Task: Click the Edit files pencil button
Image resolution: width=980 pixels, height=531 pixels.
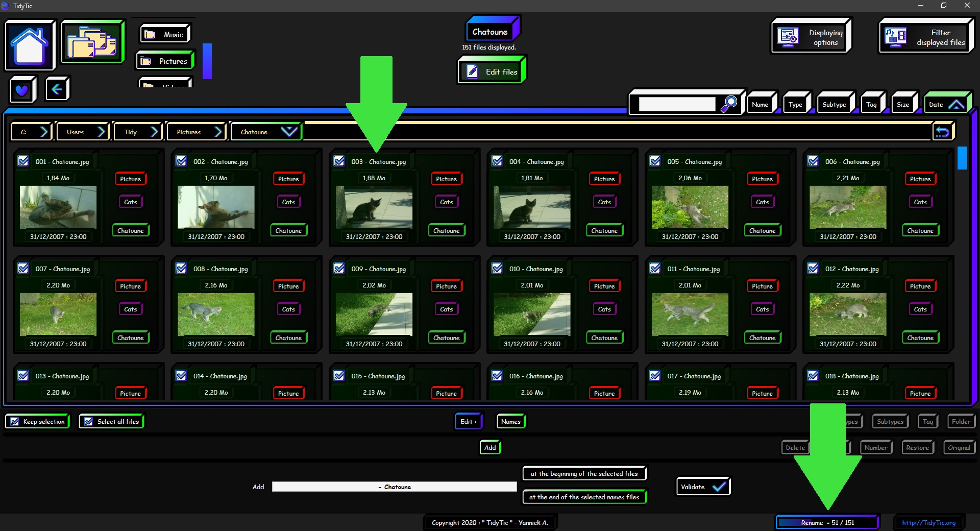Action: tap(492, 71)
